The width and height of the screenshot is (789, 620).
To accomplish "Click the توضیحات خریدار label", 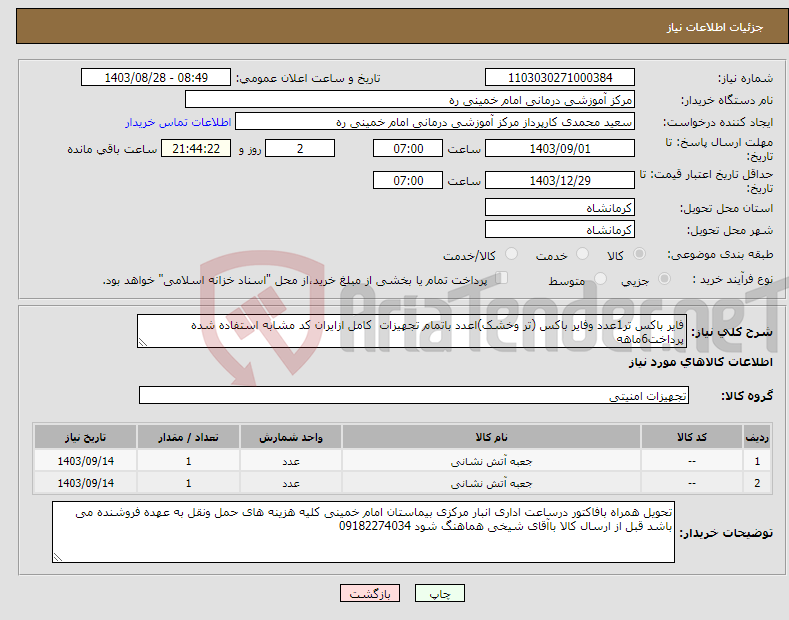I will [726, 533].
